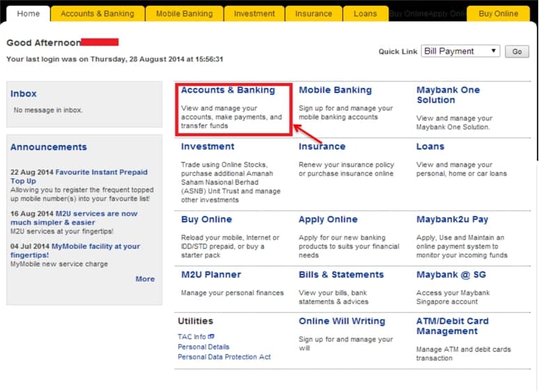Switch to the Home tab
The height and width of the screenshot is (392, 539).
28,14
